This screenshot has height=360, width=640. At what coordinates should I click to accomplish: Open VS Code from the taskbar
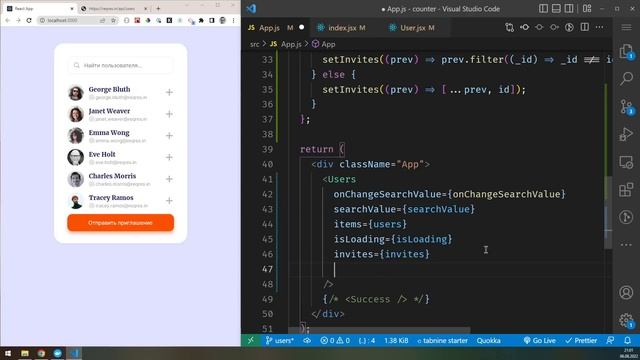(x=74, y=353)
